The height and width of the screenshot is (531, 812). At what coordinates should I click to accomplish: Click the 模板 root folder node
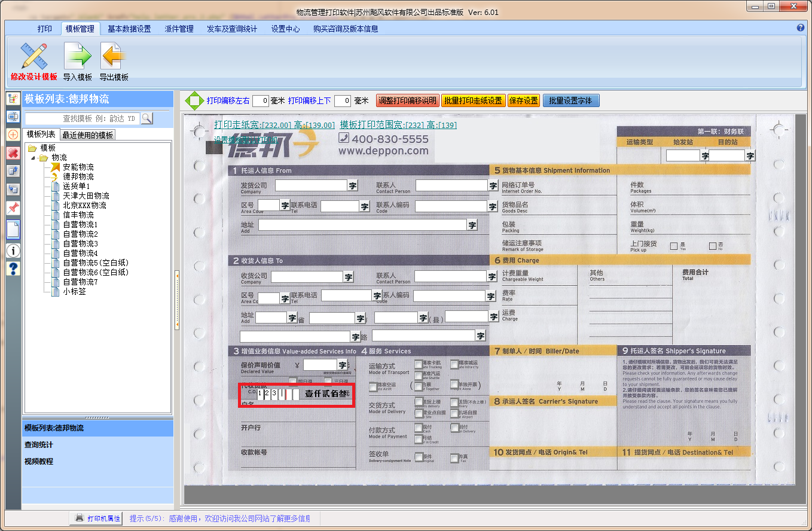point(48,148)
